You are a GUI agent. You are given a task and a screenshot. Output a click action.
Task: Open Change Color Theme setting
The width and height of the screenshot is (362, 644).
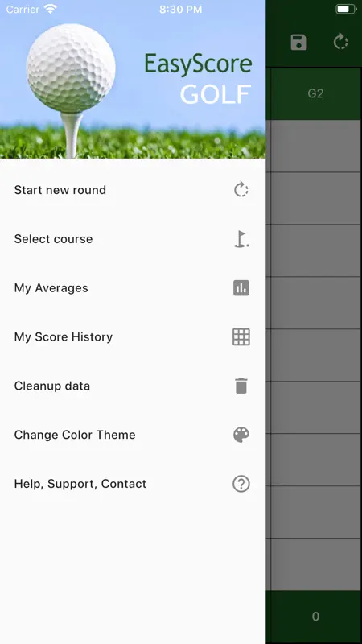pyautogui.click(x=133, y=435)
